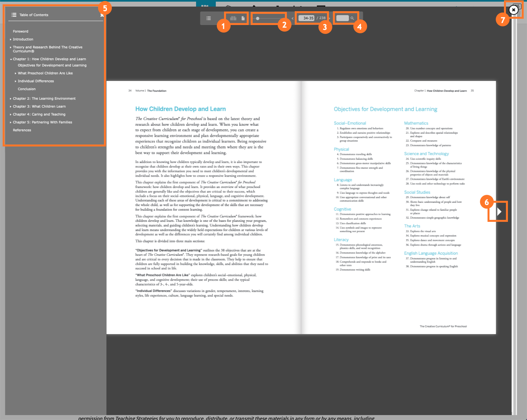This screenshot has height=420, width=527.
Task: Click the zoom slider handle
Action: tap(258, 18)
